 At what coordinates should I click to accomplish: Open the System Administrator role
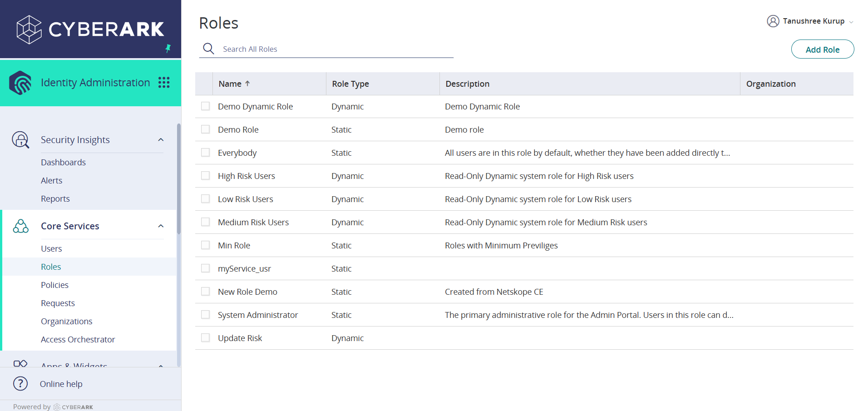(x=258, y=315)
